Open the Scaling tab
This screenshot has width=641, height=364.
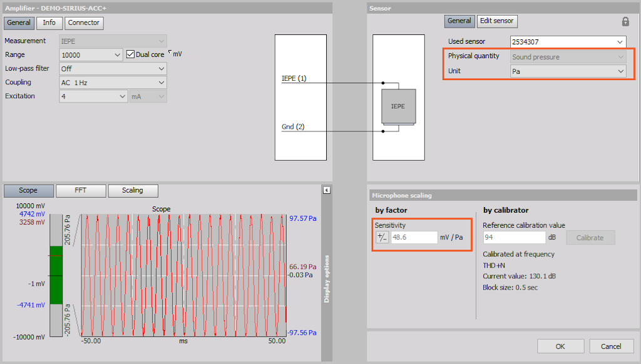pyautogui.click(x=133, y=190)
